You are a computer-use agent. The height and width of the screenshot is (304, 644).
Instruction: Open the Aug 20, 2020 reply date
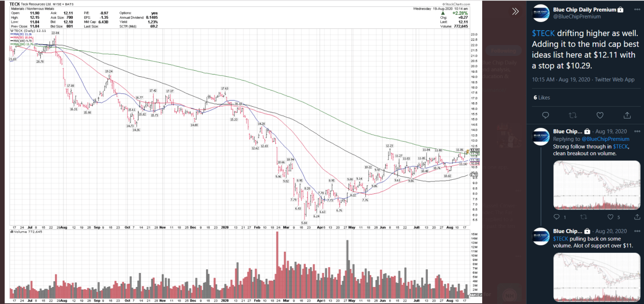click(611, 231)
